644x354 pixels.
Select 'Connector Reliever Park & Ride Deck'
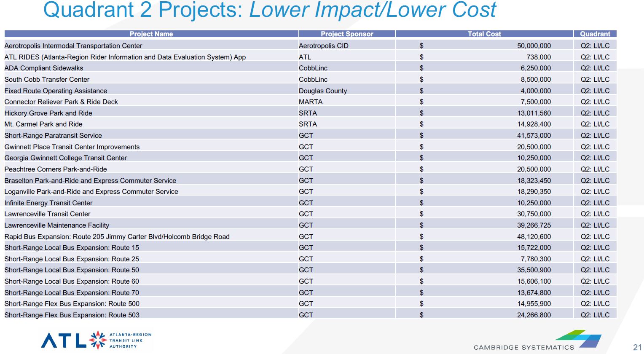click(61, 102)
